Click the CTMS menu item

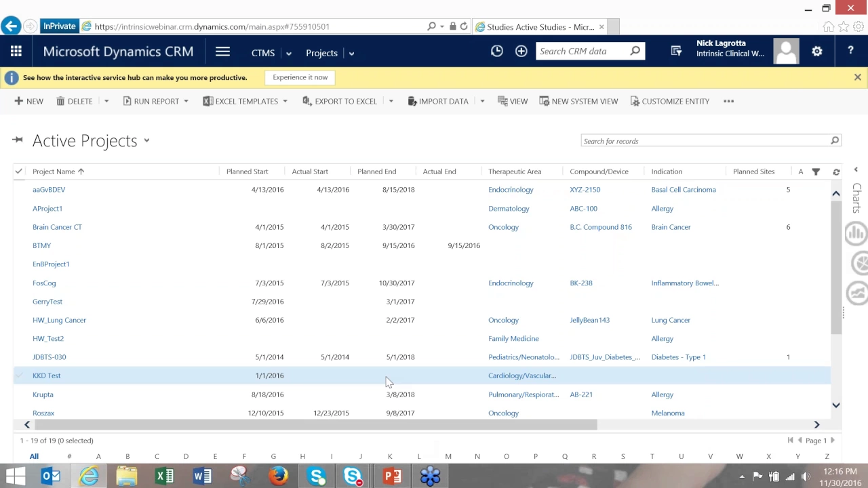263,53
